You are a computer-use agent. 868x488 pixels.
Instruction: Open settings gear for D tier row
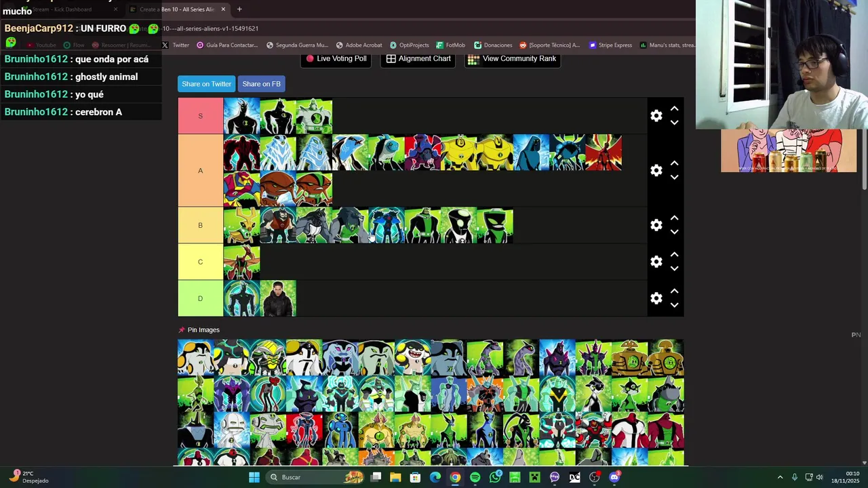click(x=656, y=298)
